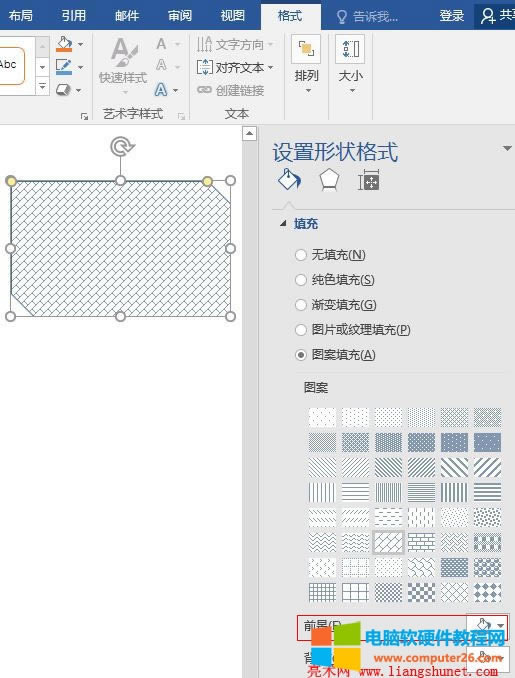Click the share person icon
Screen dimensions: 515x678
click(488, 16)
